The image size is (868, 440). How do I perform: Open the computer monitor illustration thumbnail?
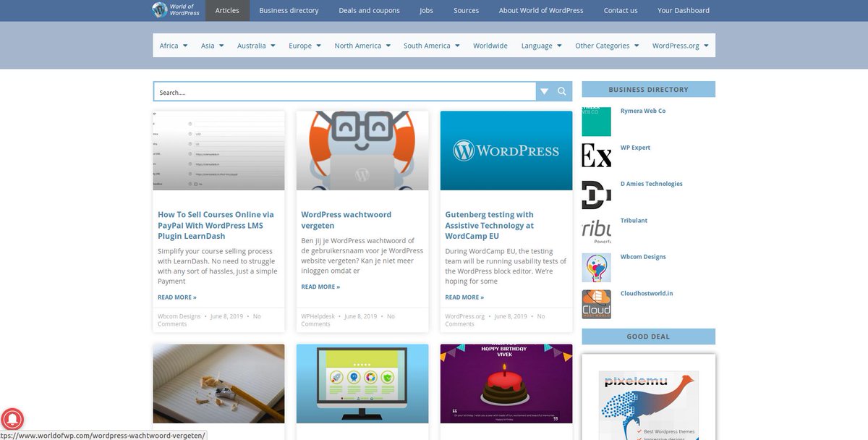[362, 384]
